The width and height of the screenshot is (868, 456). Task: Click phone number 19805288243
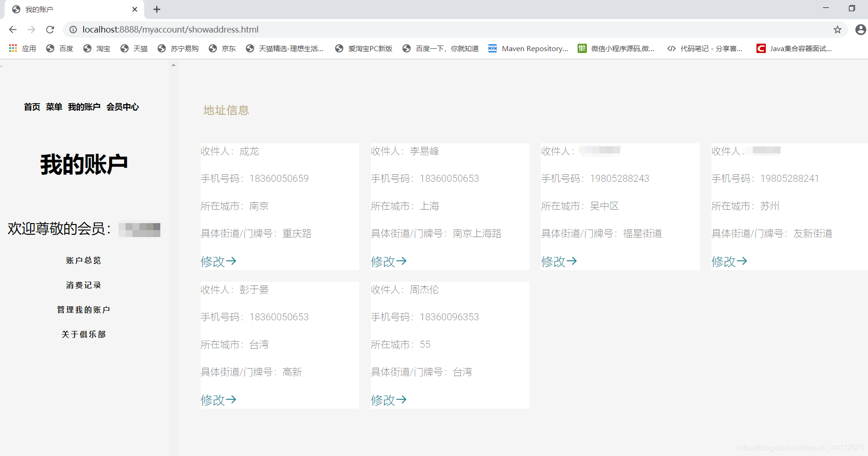point(620,178)
